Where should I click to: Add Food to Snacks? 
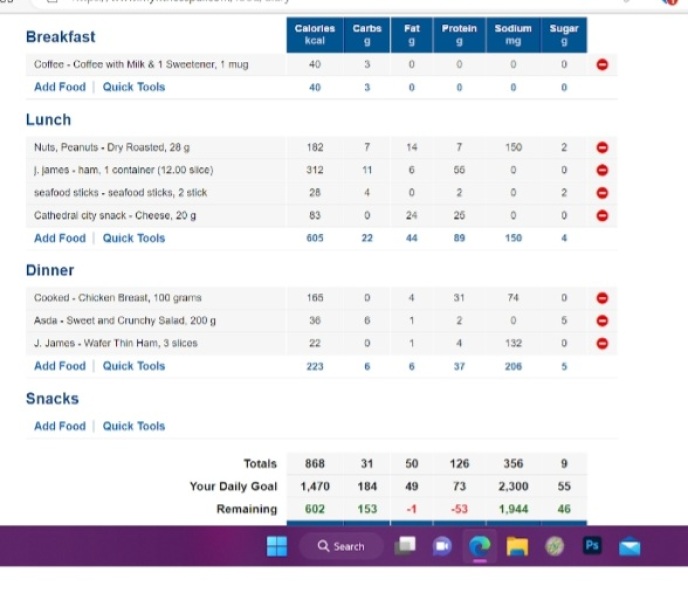point(60,426)
